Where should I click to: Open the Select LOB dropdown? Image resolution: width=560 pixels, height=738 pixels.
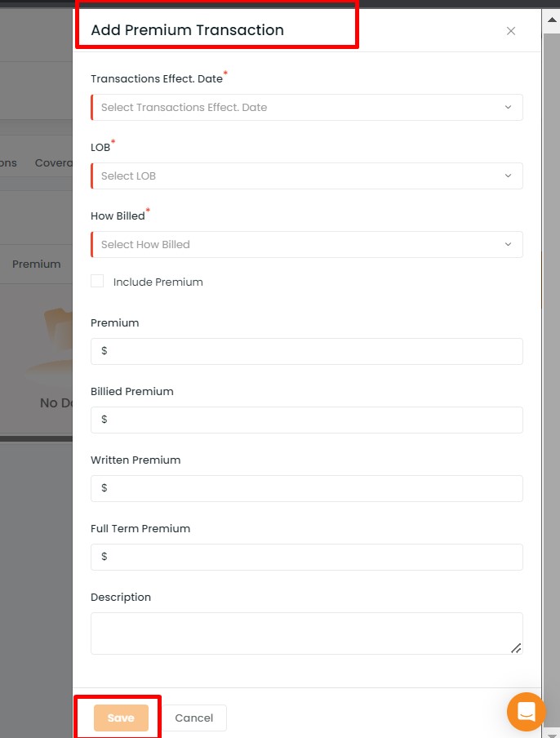pyautogui.click(x=306, y=176)
